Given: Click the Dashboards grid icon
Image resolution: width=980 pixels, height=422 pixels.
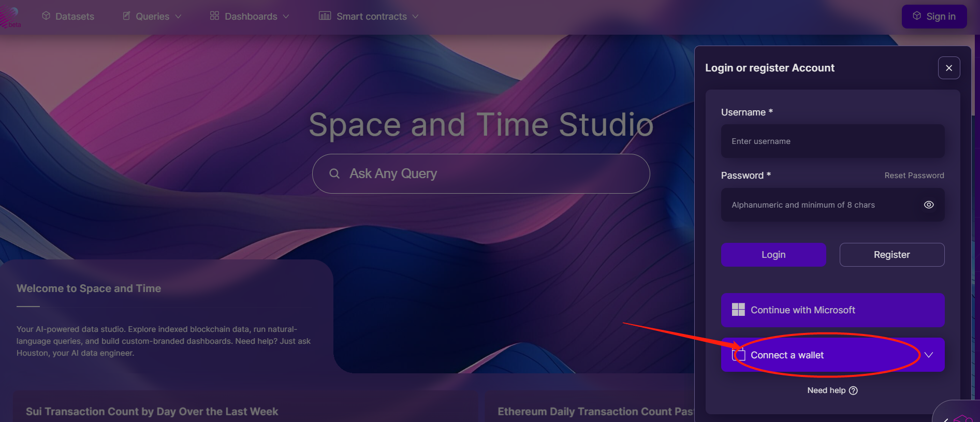Looking at the screenshot, I should point(214,16).
